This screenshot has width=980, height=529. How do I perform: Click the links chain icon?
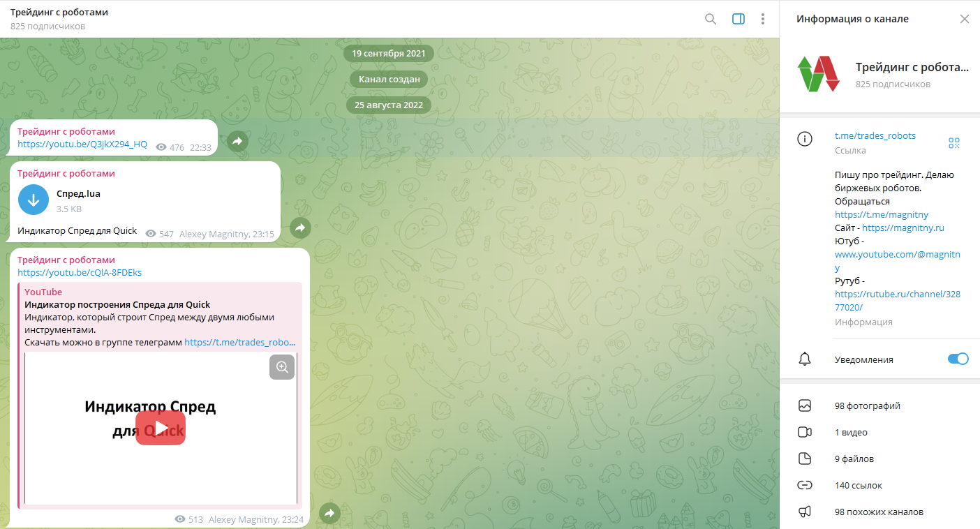pos(805,485)
